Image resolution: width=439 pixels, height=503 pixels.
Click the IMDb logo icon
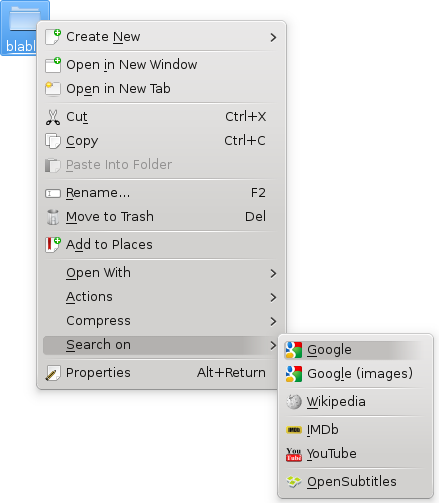[294, 430]
